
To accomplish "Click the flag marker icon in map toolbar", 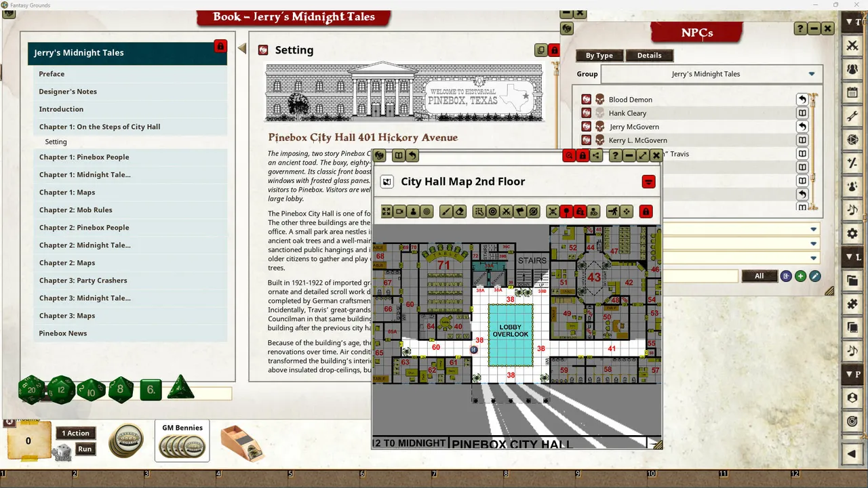I will coord(520,211).
